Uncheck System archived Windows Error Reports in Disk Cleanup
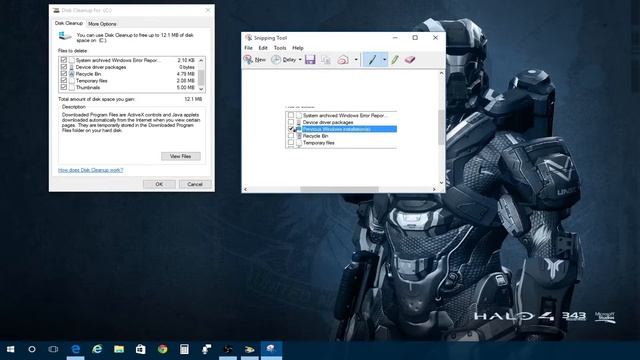 click(64, 60)
